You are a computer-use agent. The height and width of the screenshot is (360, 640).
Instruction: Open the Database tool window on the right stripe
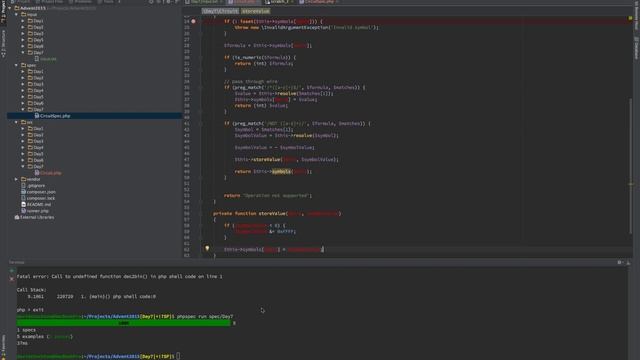636,48
